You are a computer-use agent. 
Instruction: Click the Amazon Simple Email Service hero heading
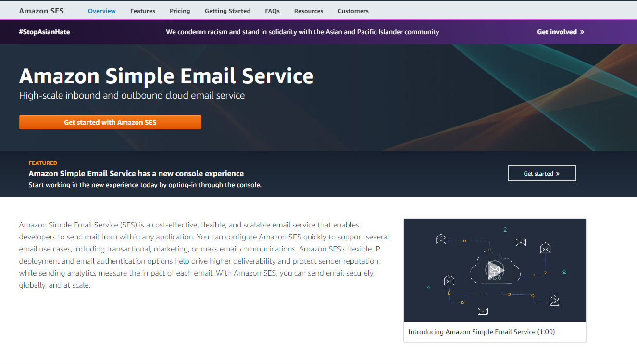point(166,76)
